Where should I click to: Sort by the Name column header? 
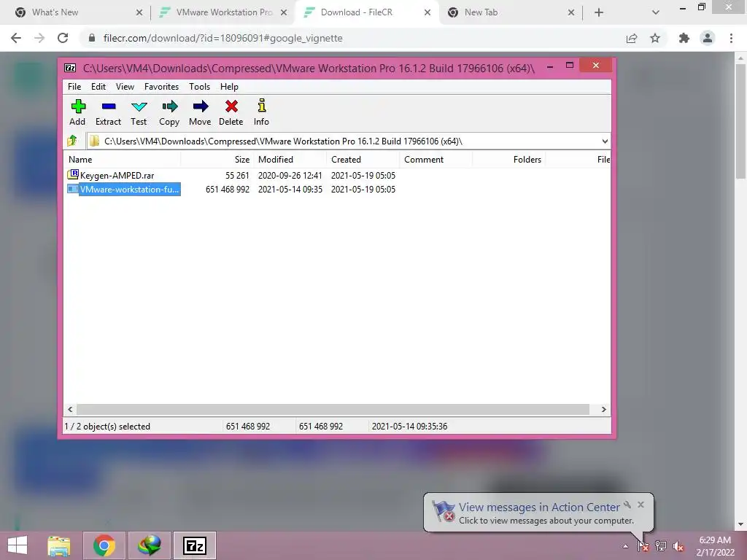(122, 160)
